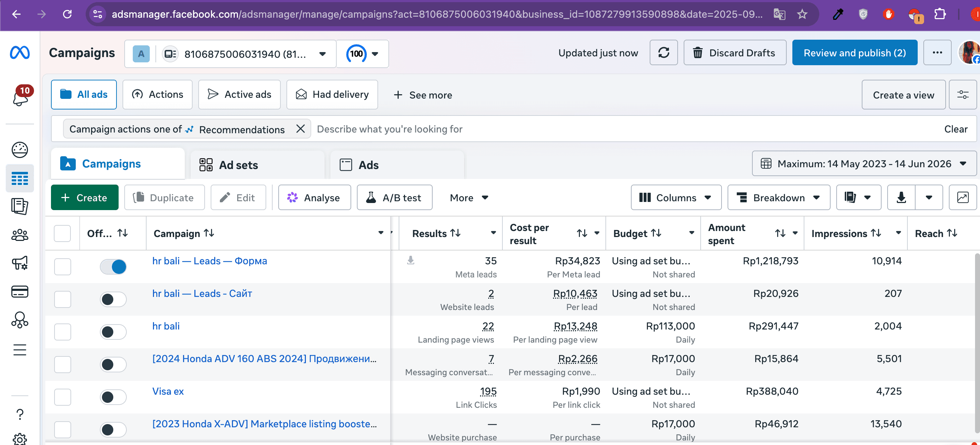Image resolution: width=980 pixels, height=445 pixels.
Task: Click browser translate page icon
Action: (x=779, y=15)
